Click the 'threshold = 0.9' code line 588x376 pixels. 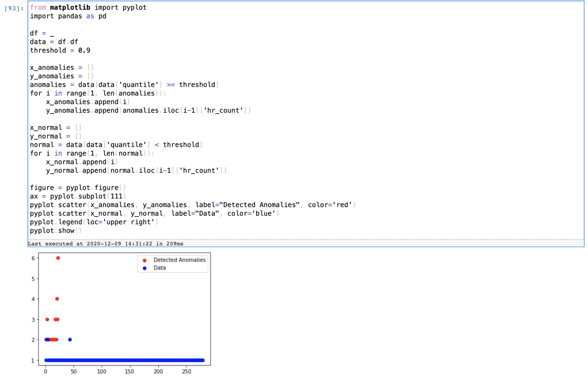(60, 50)
